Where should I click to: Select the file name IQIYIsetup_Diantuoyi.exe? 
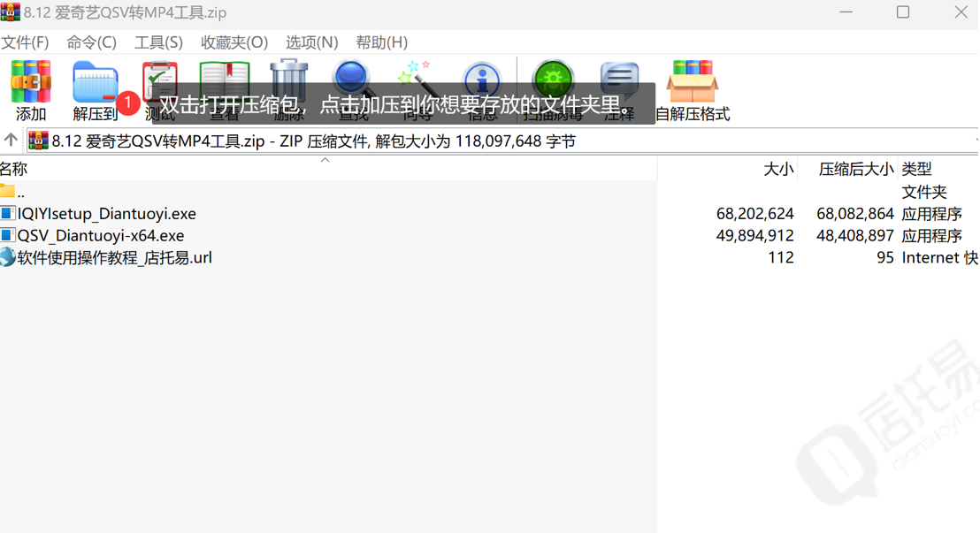[107, 214]
